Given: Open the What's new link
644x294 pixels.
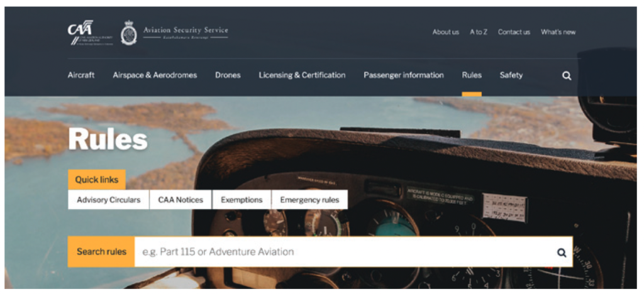Looking at the screenshot, I should [558, 32].
